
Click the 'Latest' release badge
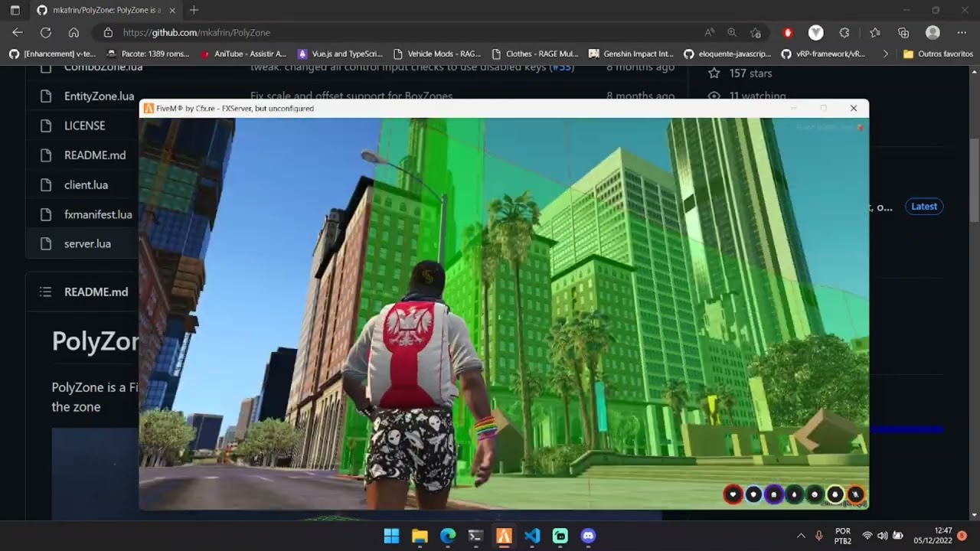[924, 206]
